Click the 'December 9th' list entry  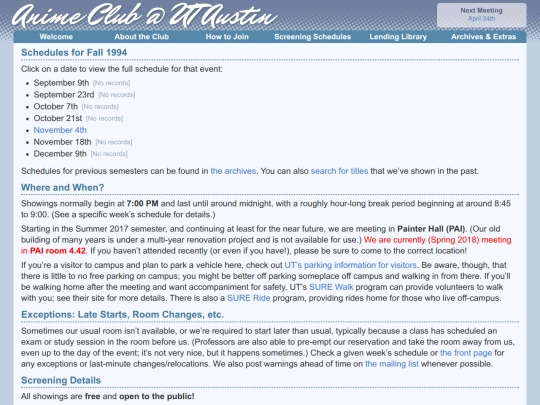click(x=60, y=154)
